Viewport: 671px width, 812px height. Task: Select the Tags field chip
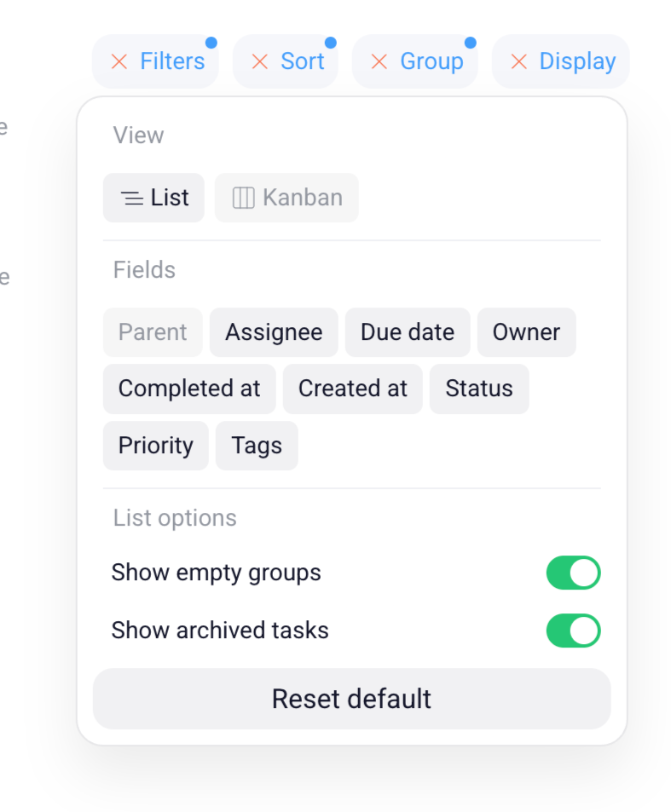256,446
